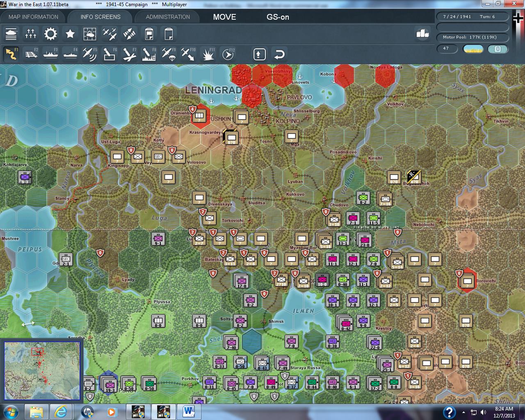525x420 pixels.
Task: Switch to the Info Screens tab
Action: point(100,17)
